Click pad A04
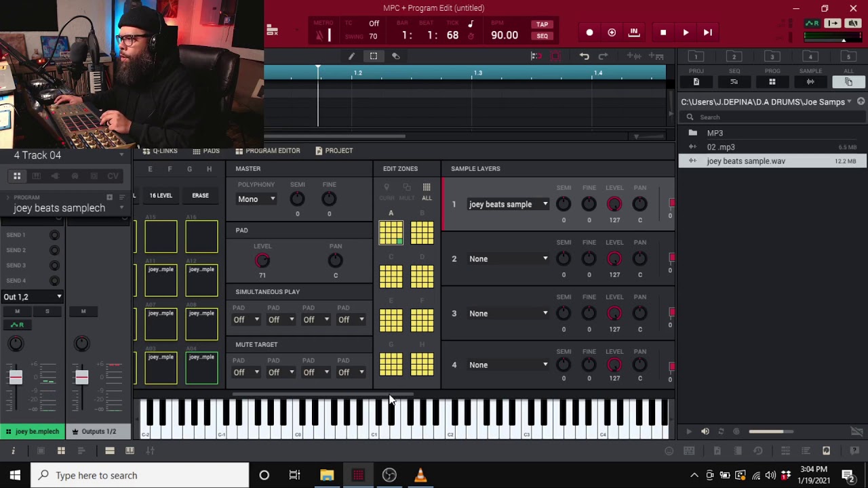The image size is (868, 488). [x=201, y=368]
